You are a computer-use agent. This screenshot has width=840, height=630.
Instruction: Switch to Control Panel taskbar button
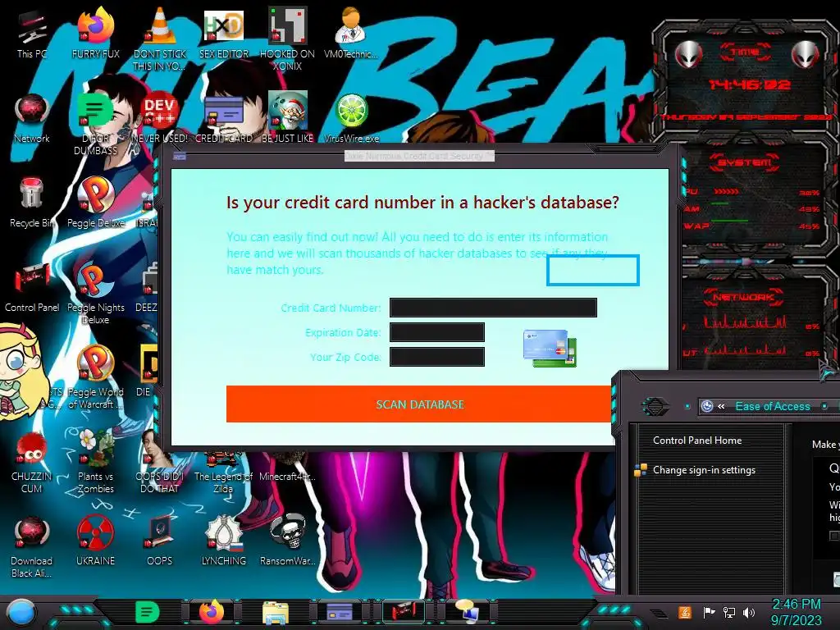404,612
